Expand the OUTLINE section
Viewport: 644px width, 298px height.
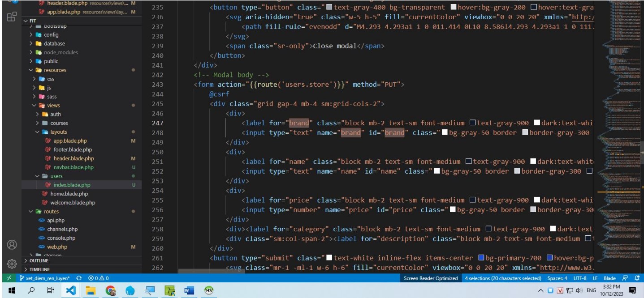click(39, 261)
